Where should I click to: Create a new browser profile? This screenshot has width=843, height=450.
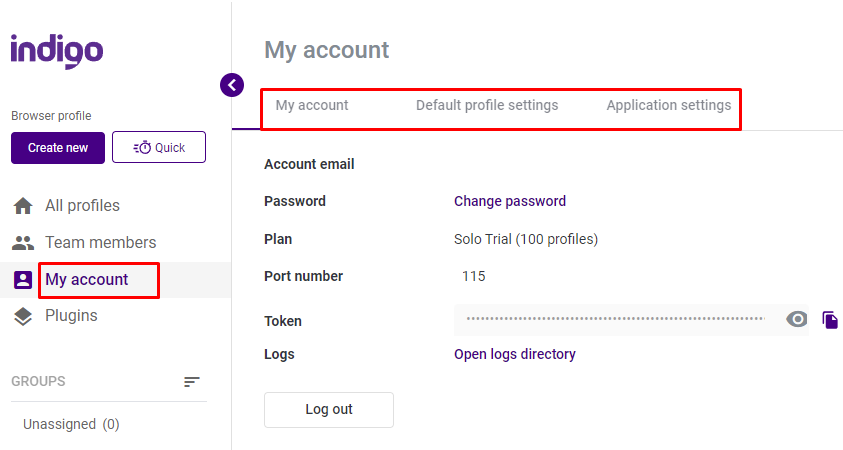coord(58,148)
